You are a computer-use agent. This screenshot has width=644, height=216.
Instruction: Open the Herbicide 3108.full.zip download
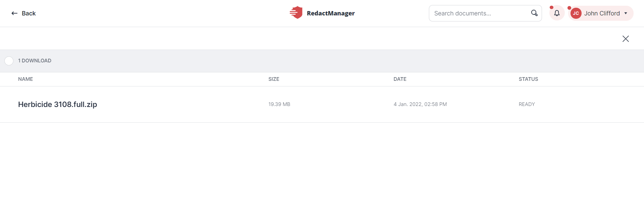(57, 104)
